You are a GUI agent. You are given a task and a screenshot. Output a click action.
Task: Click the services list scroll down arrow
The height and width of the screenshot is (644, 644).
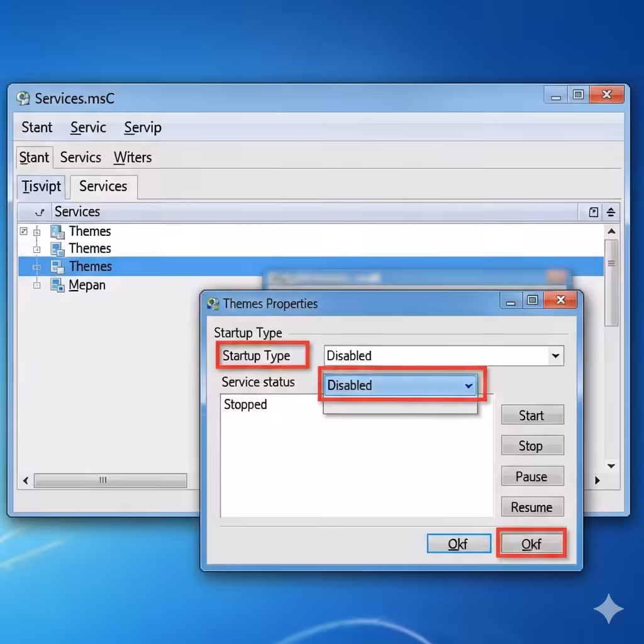[611, 466]
